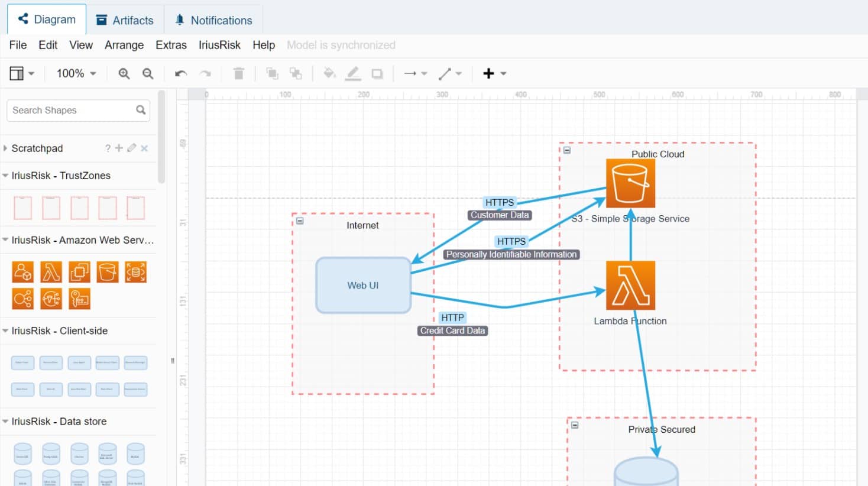
Task: Select the Lambda Function icon on the canvas
Action: (630, 286)
